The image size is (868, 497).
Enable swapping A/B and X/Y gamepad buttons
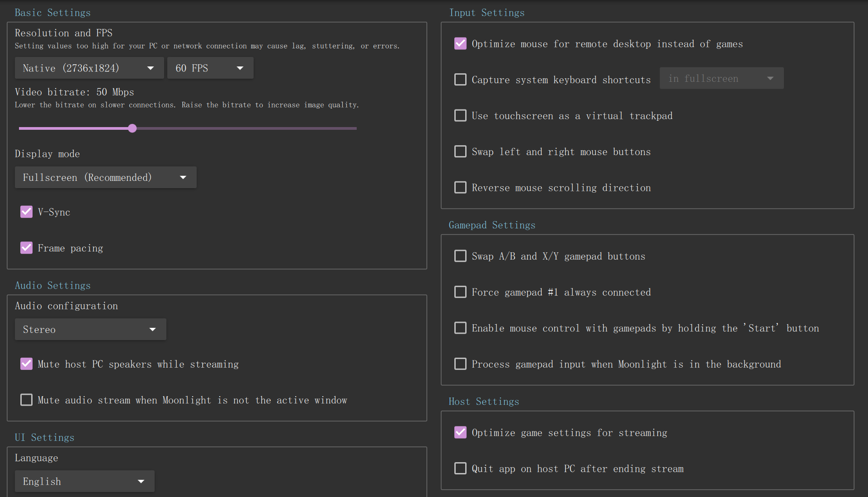pyautogui.click(x=460, y=256)
